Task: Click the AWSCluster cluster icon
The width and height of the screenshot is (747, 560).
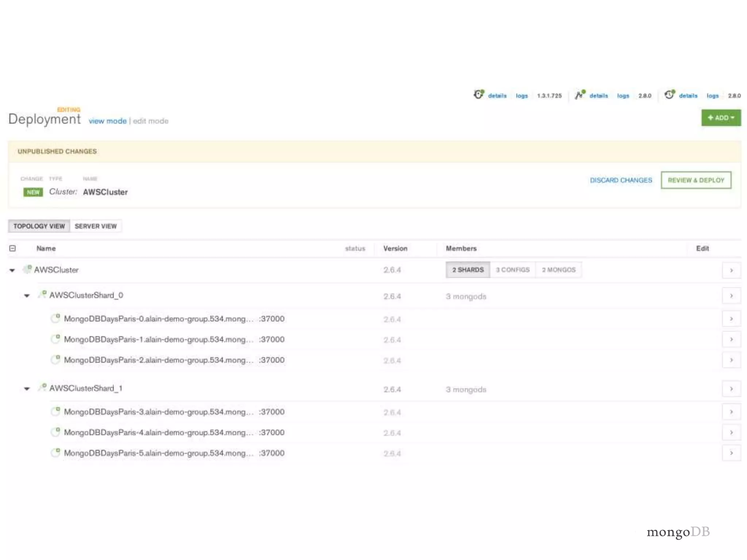Action: (27, 269)
